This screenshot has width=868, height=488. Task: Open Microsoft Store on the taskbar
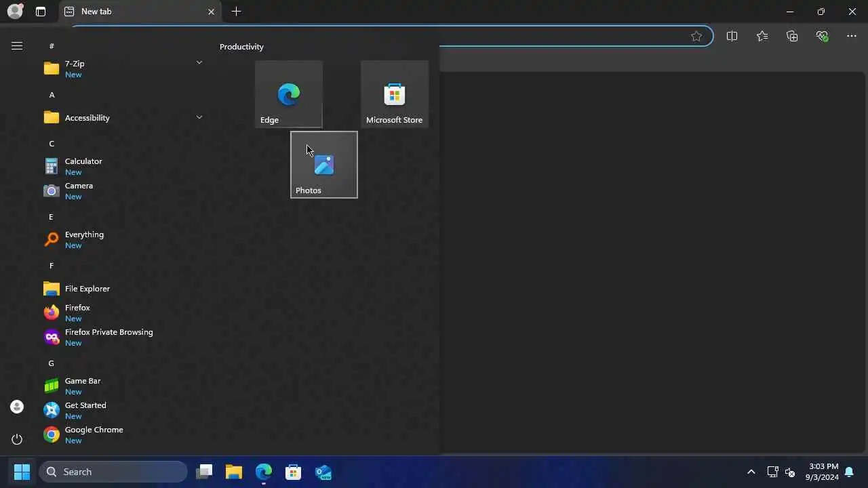294,472
